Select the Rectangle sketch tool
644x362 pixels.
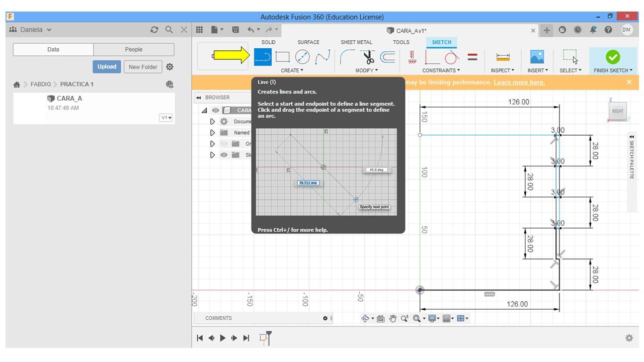tap(283, 57)
